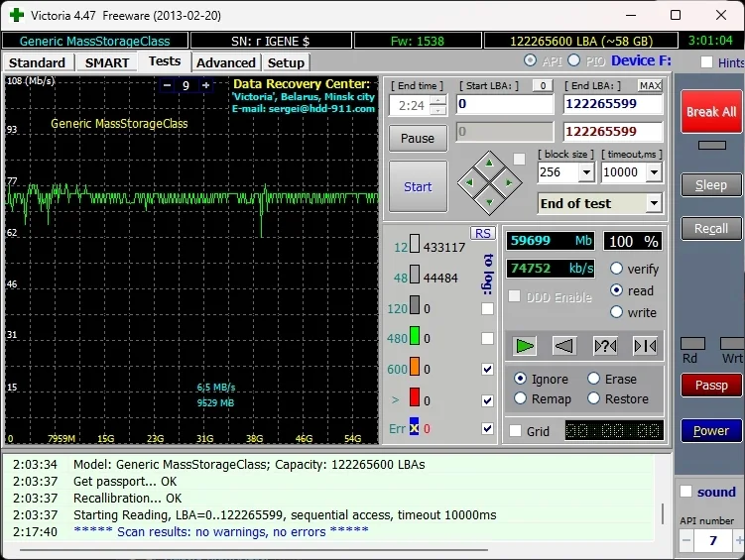Image resolution: width=745 pixels, height=560 pixels.
Task: Select the Remap radio option
Action: [x=521, y=398]
